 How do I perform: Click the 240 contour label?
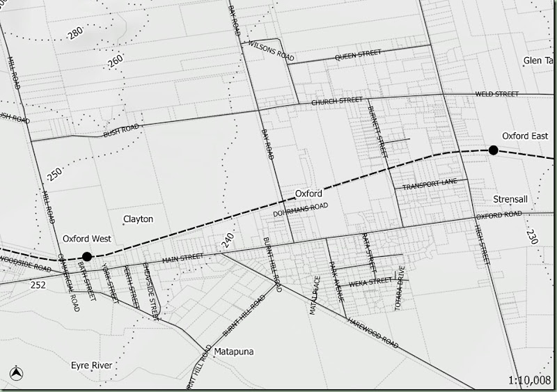(x=228, y=240)
